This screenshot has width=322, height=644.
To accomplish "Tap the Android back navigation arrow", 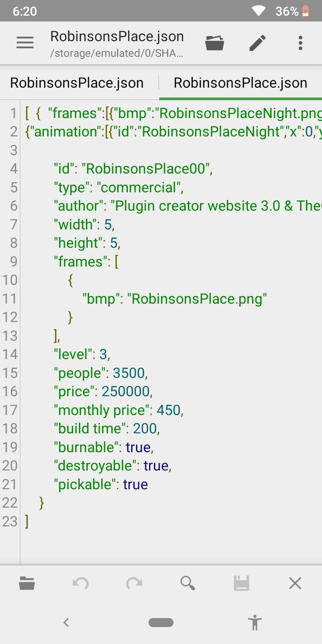I will pyautogui.click(x=66, y=622).
